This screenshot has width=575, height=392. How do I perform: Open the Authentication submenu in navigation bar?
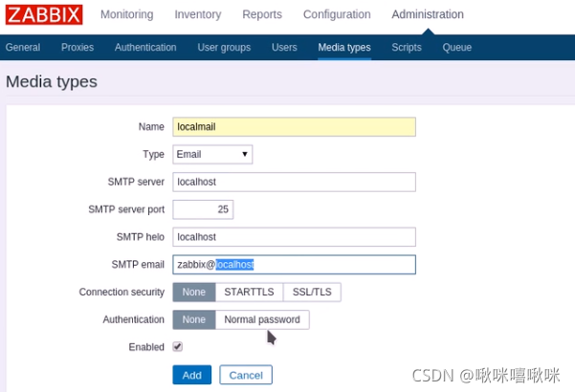click(145, 47)
